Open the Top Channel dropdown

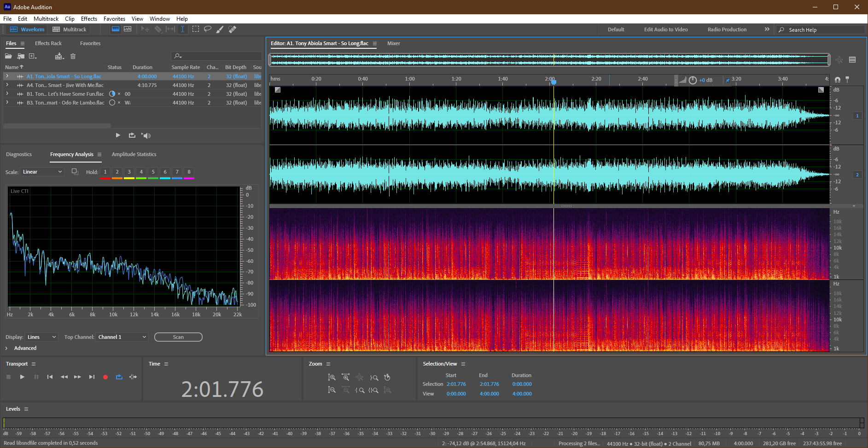point(122,337)
